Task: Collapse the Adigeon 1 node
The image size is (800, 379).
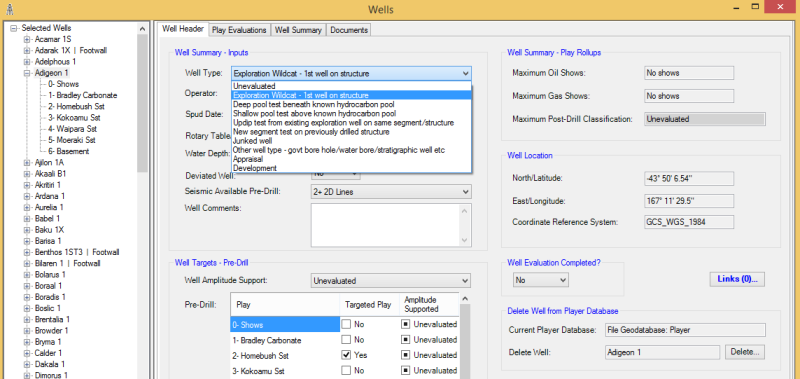Action: pyautogui.click(x=27, y=73)
